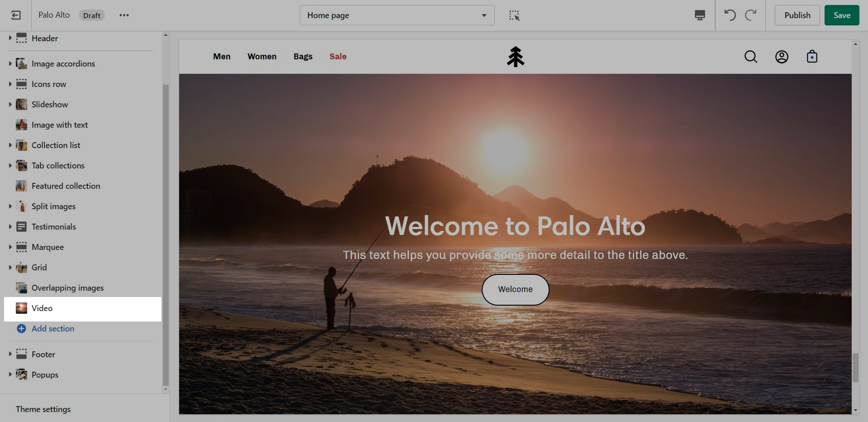Select the Sale menu item in preview
This screenshot has width=868, height=422.
tap(338, 57)
